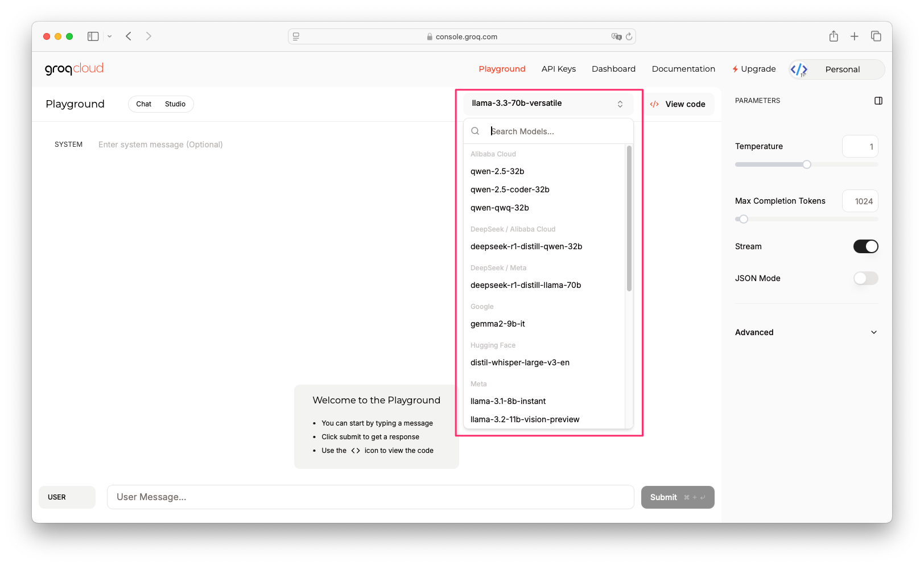The image size is (924, 565).
Task: Open the Playground nav tab
Action: tap(502, 69)
